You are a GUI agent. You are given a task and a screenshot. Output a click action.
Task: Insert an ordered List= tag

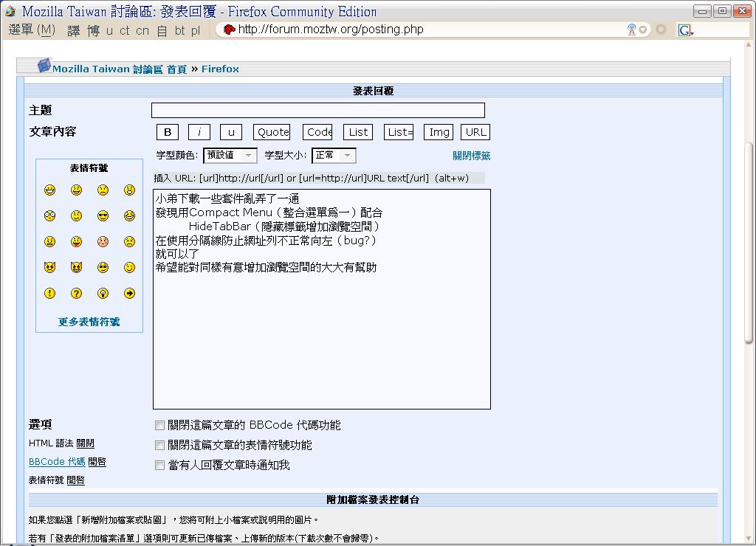click(399, 132)
